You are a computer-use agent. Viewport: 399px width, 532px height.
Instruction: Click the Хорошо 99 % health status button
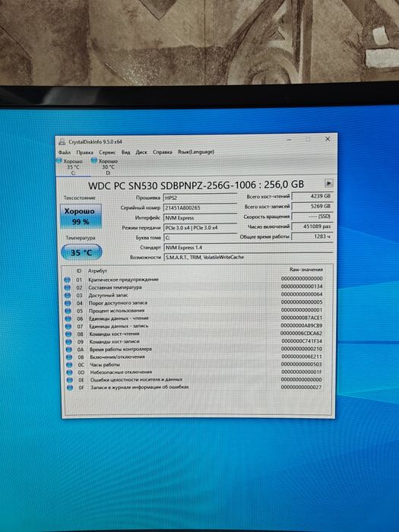[x=81, y=216]
